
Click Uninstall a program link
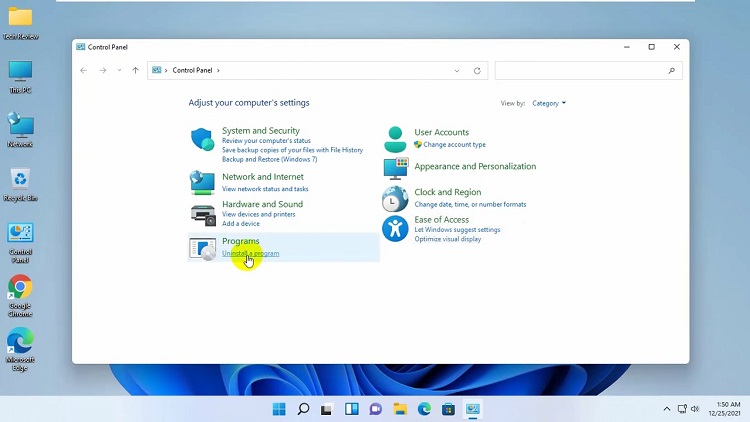tap(251, 254)
